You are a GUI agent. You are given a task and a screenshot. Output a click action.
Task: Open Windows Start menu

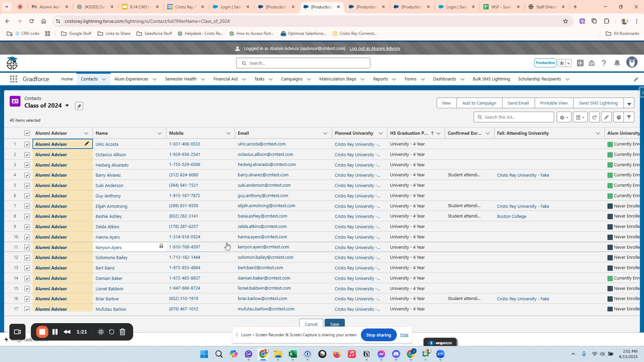coord(204,354)
